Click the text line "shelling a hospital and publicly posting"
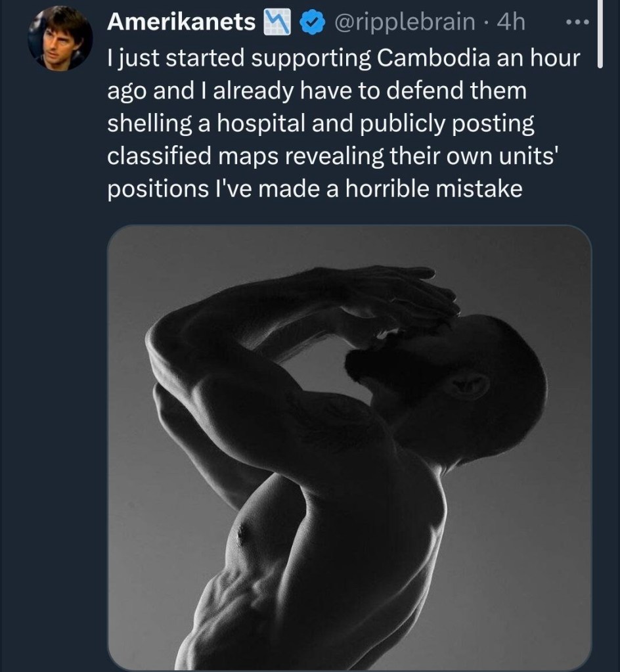Image resolution: width=620 pixels, height=672 pixels. click(x=321, y=123)
